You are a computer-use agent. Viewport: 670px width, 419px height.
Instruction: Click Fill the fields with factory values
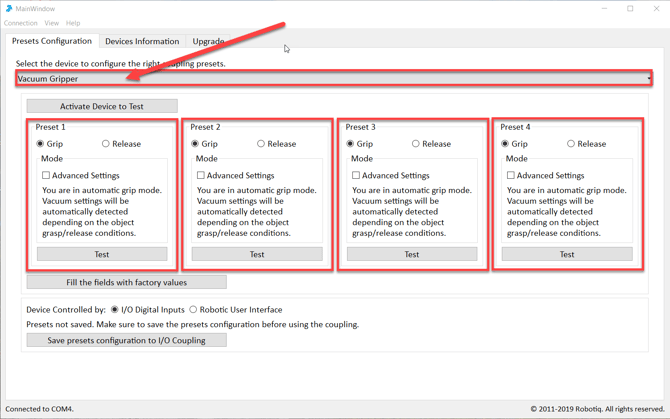(126, 283)
